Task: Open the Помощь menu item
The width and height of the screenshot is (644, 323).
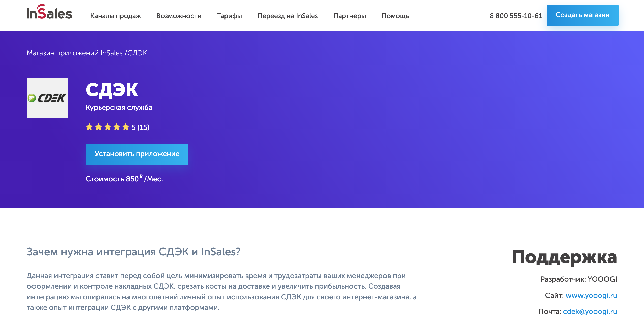Action: point(395,16)
